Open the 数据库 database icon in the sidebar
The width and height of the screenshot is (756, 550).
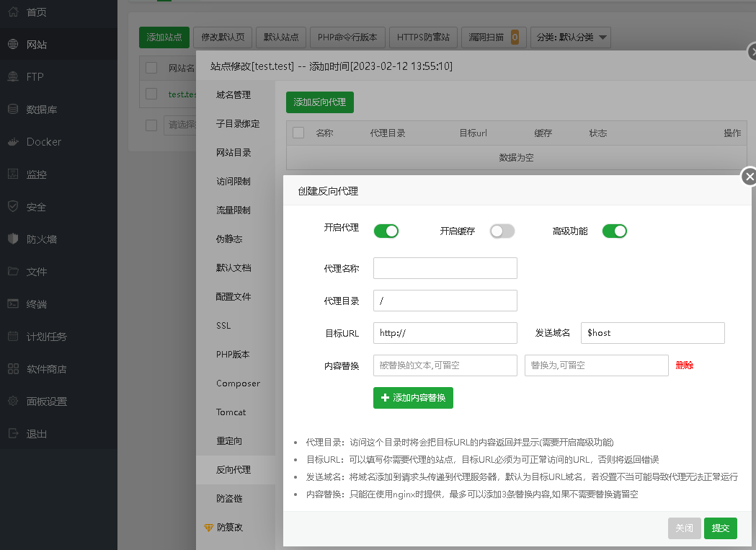[x=13, y=109]
